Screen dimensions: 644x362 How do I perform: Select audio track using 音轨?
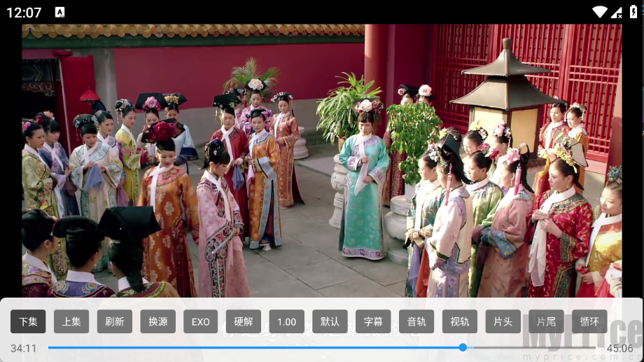(416, 321)
